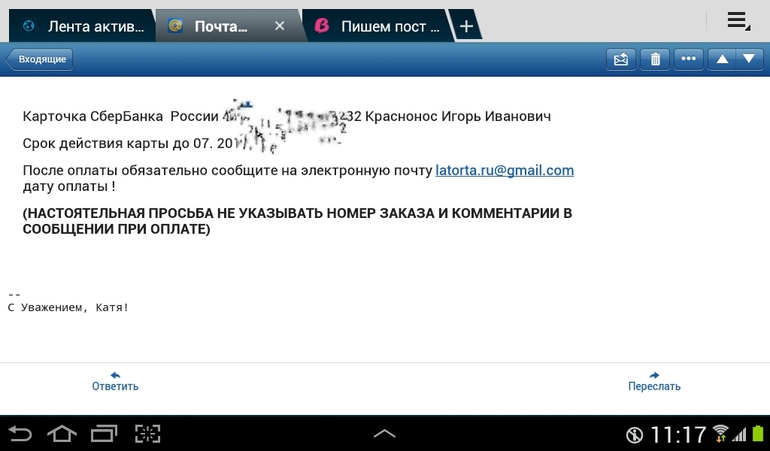770x451 pixels.
Task: Go to next message with down arrow
Action: pos(748,59)
